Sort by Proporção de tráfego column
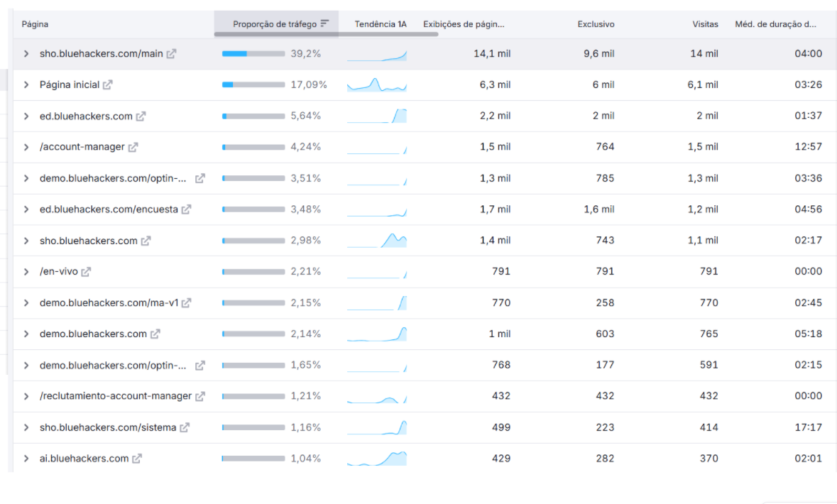The height and width of the screenshot is (504, 837). (274, 24)
